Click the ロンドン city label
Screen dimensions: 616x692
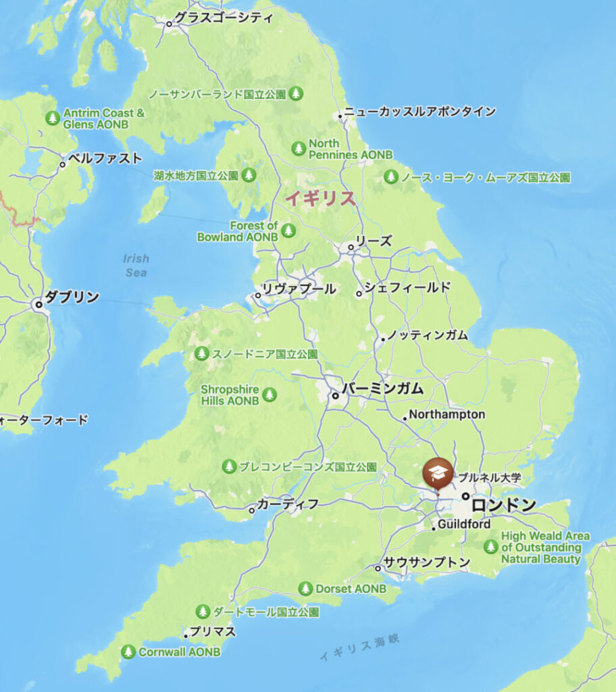coord(503,505)
